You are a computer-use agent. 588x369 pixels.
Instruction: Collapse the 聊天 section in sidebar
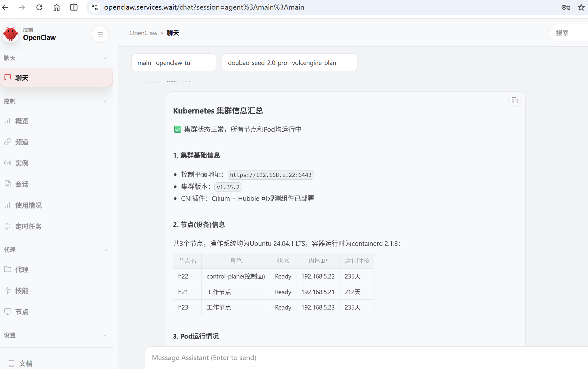tap(105, 58)
